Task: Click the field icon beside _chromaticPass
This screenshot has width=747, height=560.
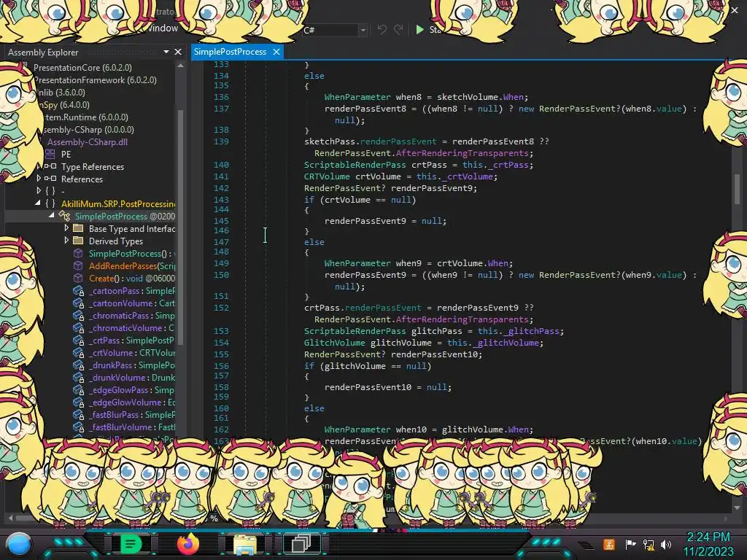Action: pyautogui.click(x=78, y=315)
